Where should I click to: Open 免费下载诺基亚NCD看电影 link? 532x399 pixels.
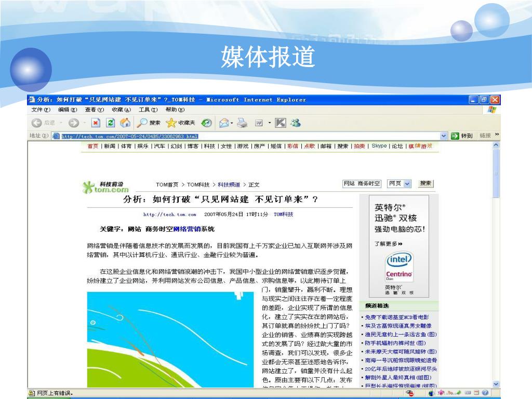(397, 317)
